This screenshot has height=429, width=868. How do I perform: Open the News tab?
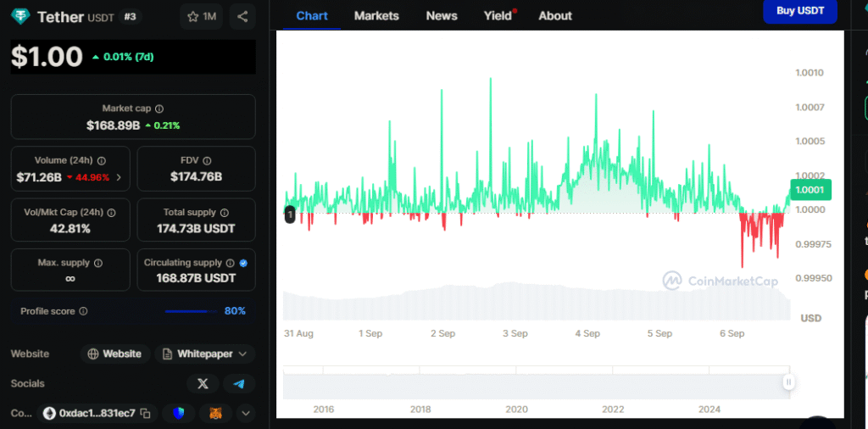click(x=441, y=16)
